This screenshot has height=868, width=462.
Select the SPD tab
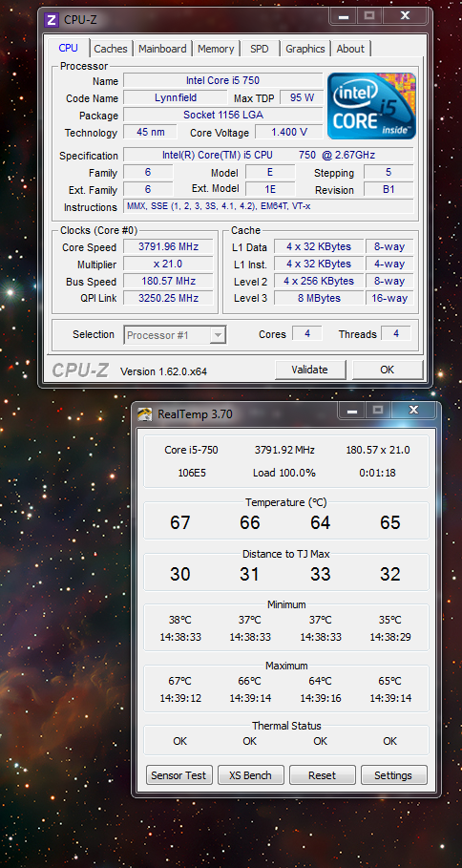259,49
